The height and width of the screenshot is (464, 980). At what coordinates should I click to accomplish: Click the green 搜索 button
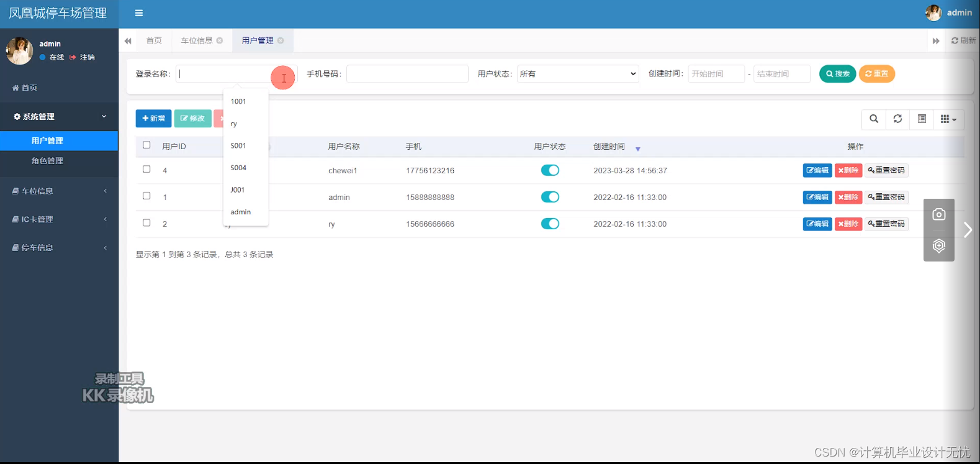coord(837,74)
